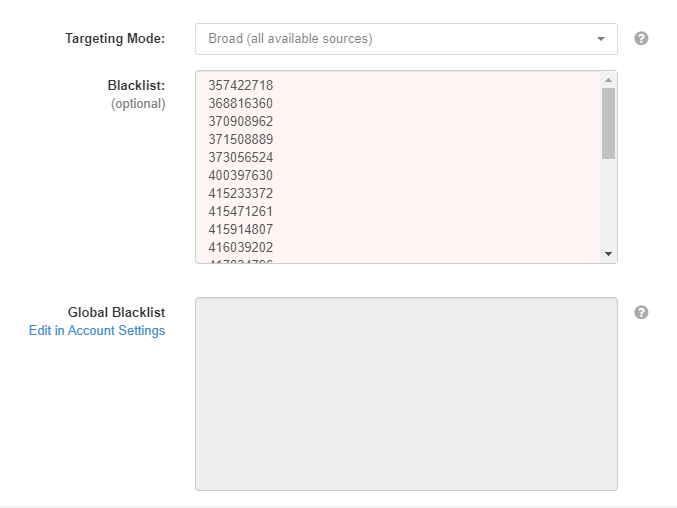Click blacklist entry 415233372
677x508 pixels.
pos(241,194)
